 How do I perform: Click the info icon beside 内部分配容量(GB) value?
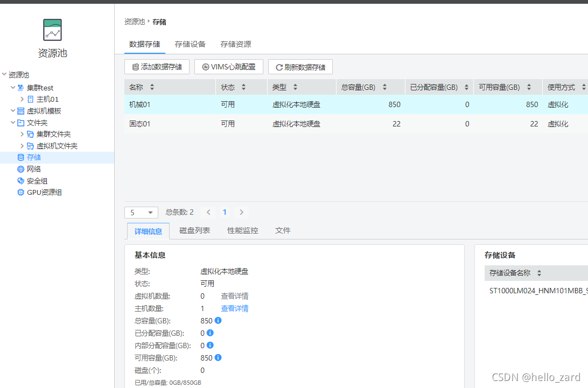coord(210,345)
